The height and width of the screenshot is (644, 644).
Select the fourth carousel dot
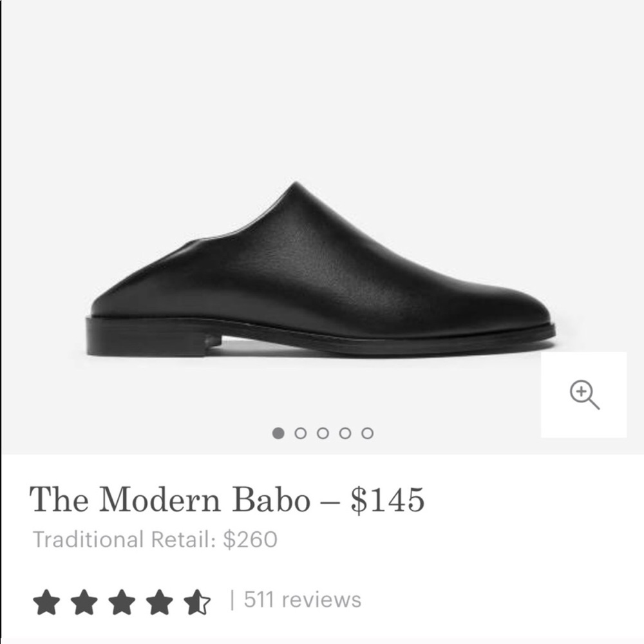[x=346, y=434]
